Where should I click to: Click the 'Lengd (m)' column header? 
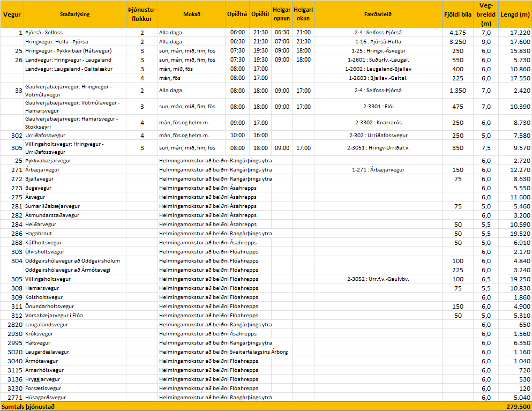click(515, 14)
